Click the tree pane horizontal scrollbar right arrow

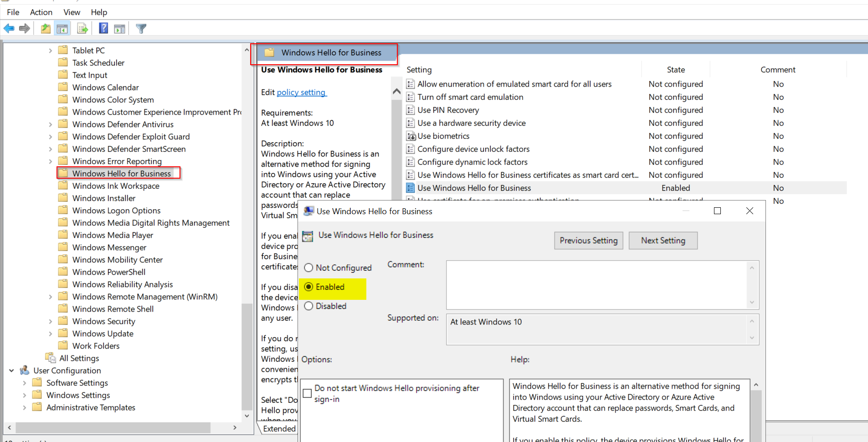click(235, 427)
